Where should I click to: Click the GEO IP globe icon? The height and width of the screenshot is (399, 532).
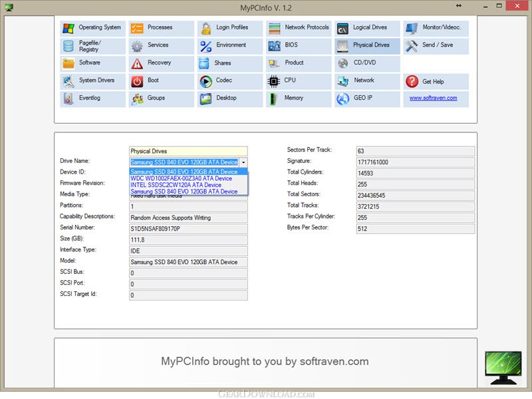click(x=342, y=99)
